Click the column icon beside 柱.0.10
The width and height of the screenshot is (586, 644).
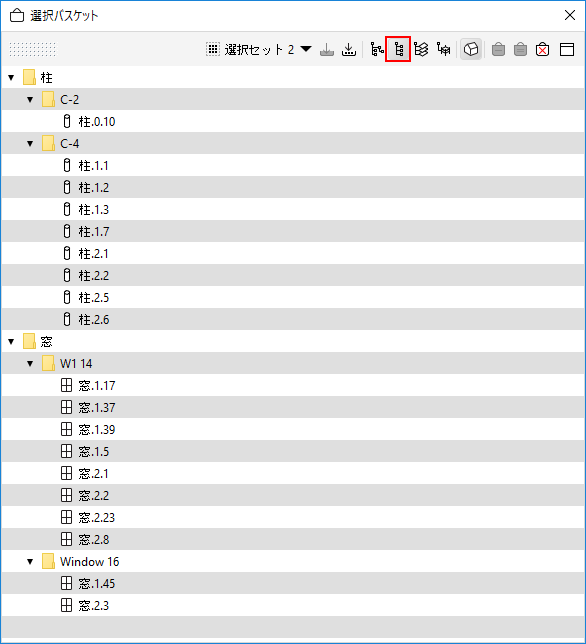click(x=67, y=121)
